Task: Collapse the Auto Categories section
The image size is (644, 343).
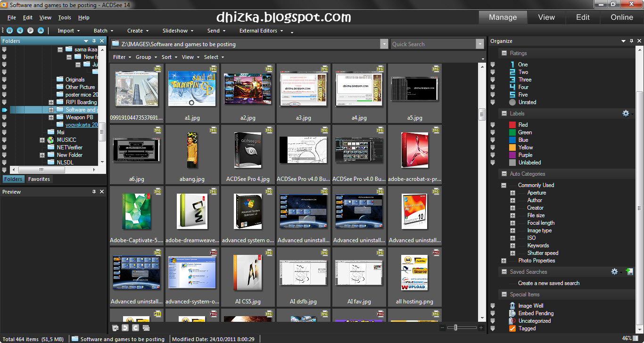Action: (504, 174)
